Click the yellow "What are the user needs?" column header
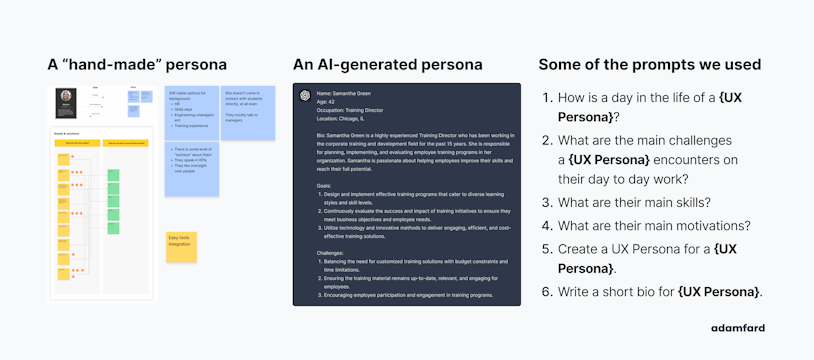Image resolution: width=814 pixels, height=360 pixels. pyautogui.click(x=77, y=143)
